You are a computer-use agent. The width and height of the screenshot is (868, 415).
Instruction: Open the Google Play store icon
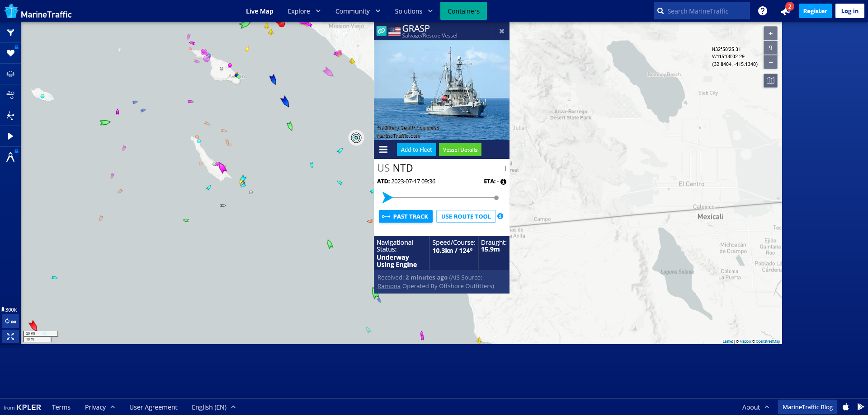tap(860, 407)
